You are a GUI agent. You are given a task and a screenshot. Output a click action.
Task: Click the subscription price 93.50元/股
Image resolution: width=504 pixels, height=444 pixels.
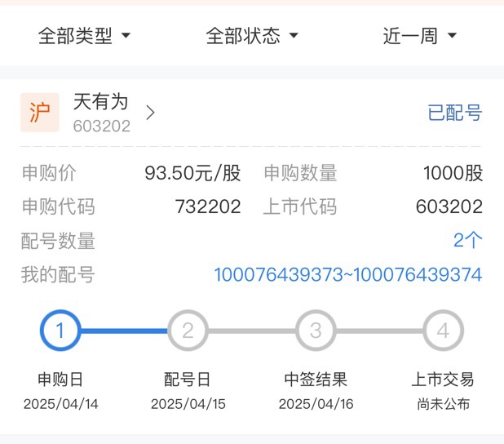coord(192,173)
